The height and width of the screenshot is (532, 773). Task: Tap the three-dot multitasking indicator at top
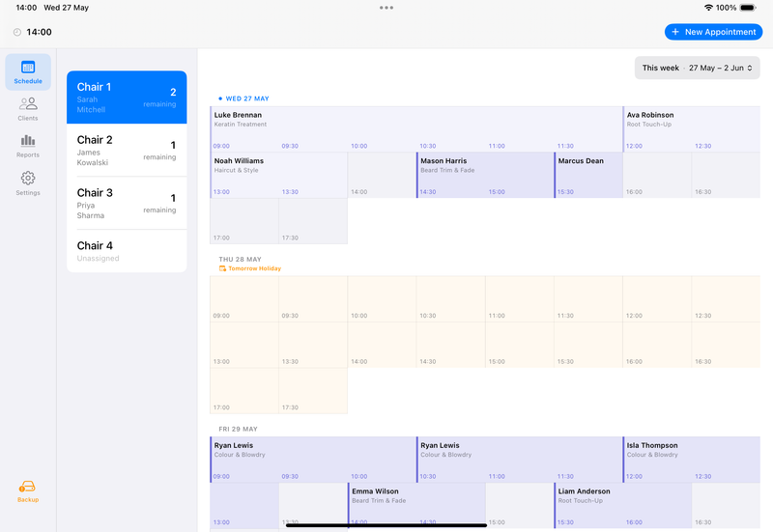(x=386, y=8)
